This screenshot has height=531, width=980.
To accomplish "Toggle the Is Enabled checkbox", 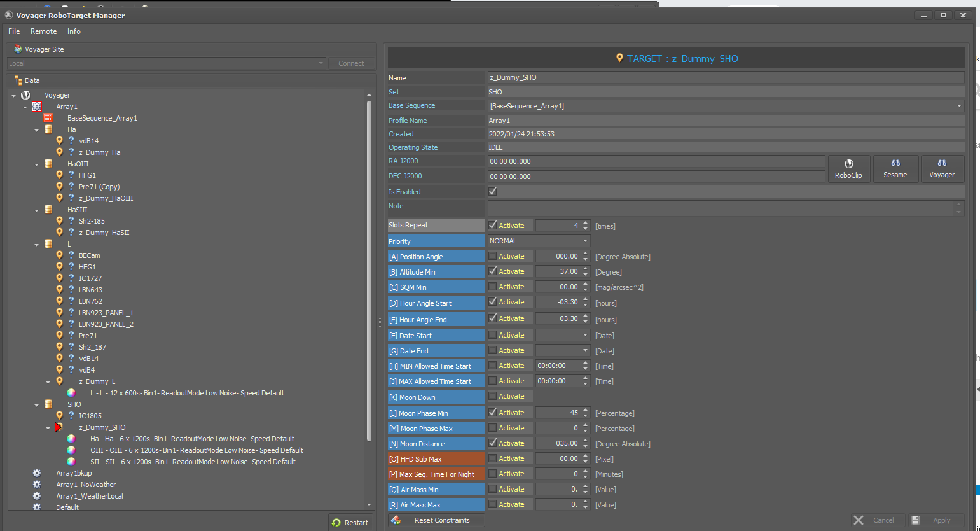I will pos(493,192).
